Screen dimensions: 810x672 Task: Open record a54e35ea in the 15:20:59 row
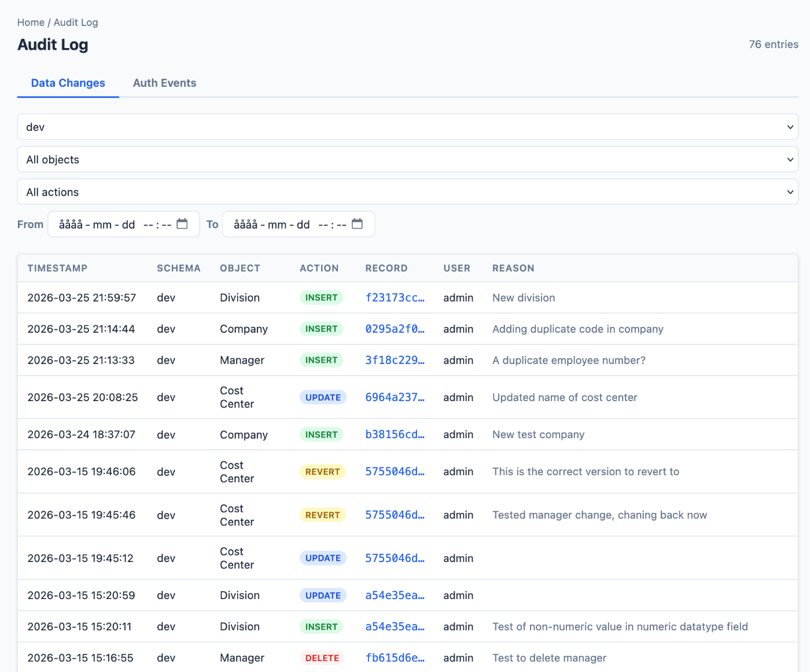click(x=395, y=595)
